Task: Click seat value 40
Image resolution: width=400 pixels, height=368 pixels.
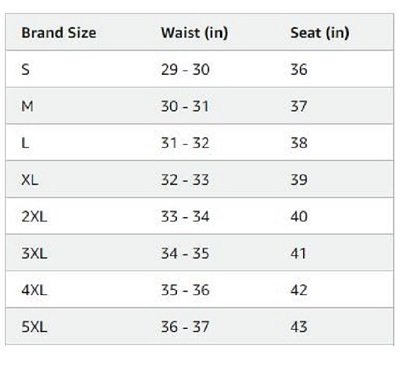Action: coord(299,217)
